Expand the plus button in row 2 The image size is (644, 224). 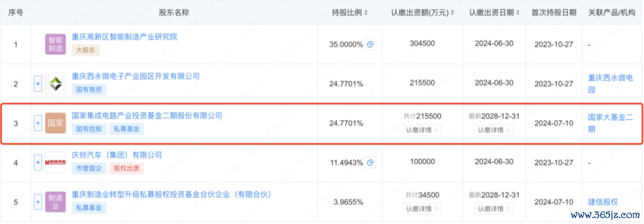pos(38,84)
